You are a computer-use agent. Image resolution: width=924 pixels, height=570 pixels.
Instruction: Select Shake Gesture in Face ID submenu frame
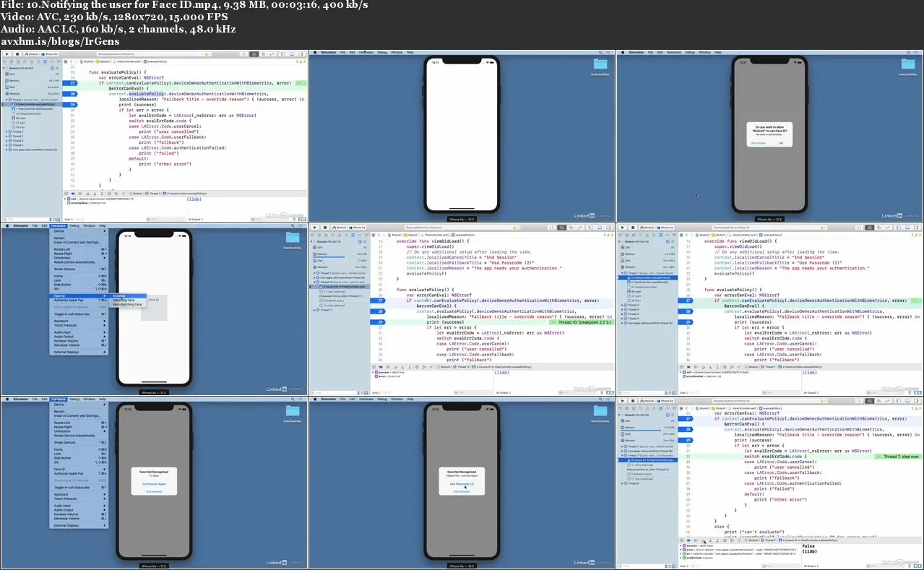coord(79,269)
